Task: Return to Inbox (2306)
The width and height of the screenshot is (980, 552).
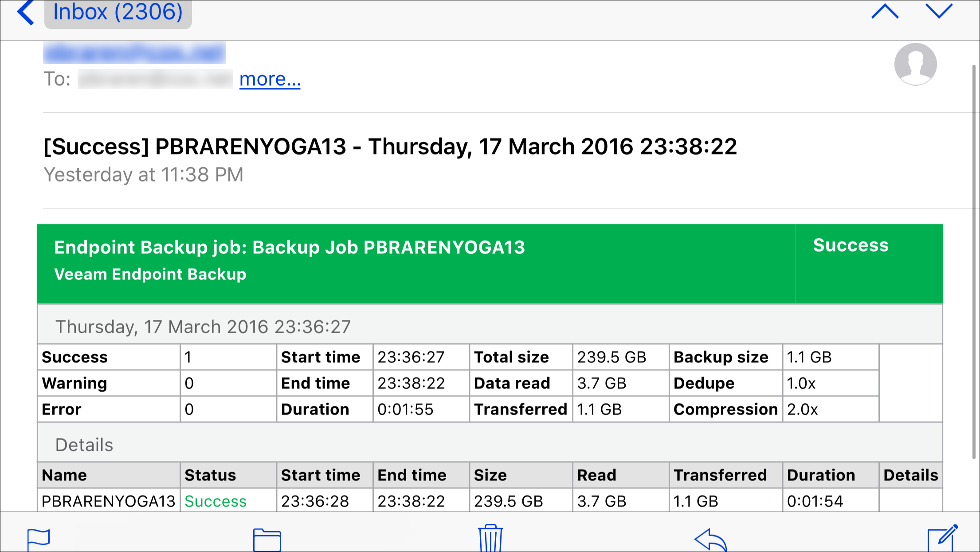Action: click(x=118, y=12)
